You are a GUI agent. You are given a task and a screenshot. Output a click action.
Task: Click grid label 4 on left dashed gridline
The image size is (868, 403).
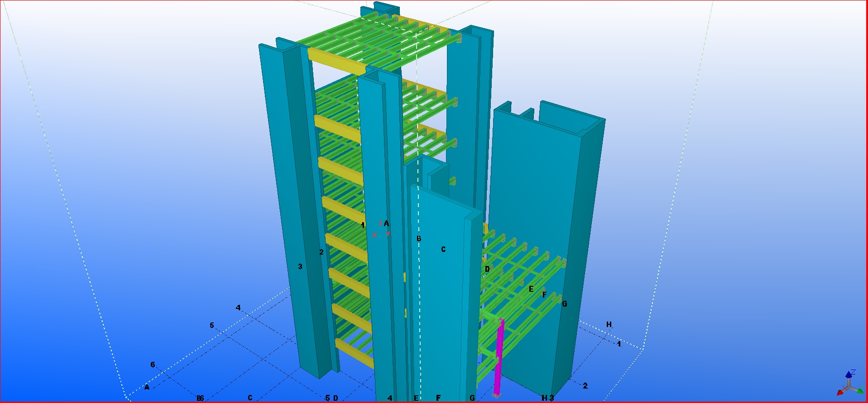click(x=238, y=308)
